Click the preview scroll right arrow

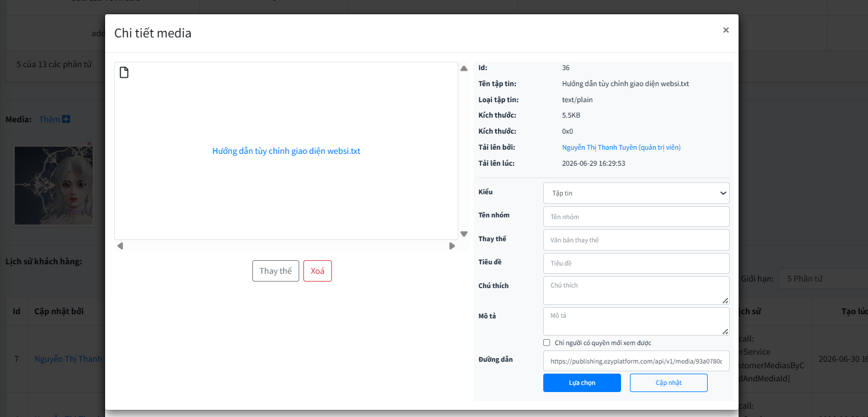(452, 246)
